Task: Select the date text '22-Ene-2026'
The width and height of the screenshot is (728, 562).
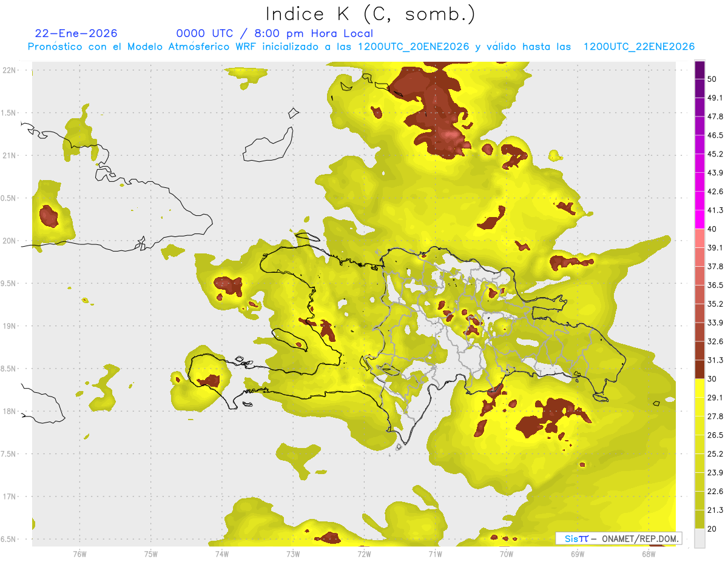Action: (x=76, y=33)
